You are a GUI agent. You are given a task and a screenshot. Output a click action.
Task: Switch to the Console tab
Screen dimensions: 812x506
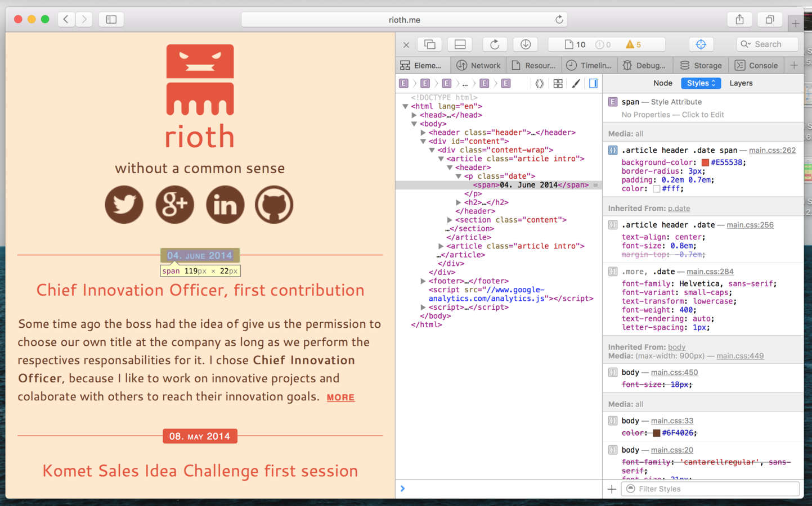click(756, 65)
